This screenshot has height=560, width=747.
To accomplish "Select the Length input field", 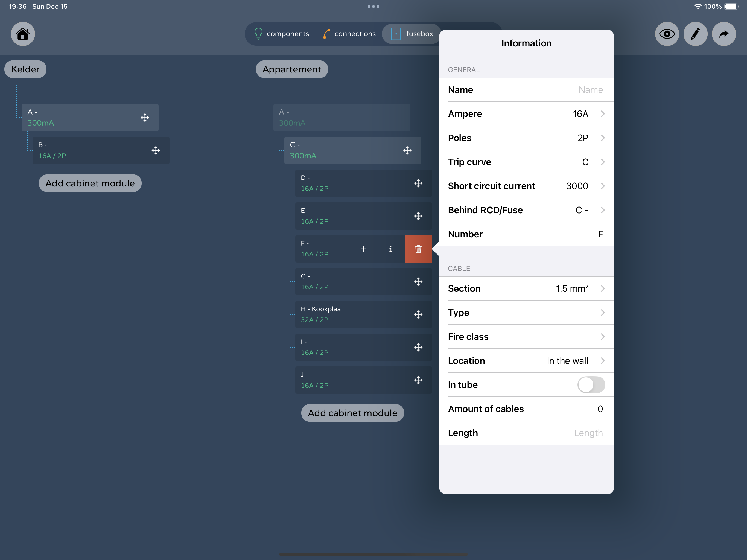I will [526, 433].
